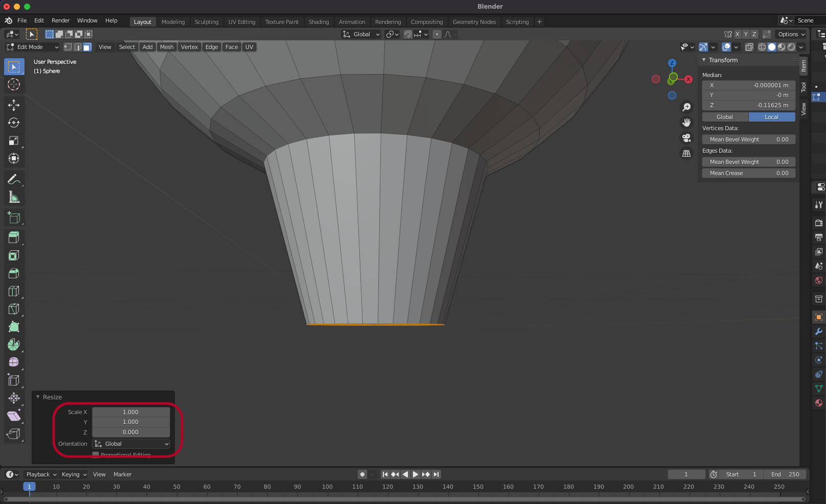
Task: Open the Options dropdown
Action: (791, 34)
